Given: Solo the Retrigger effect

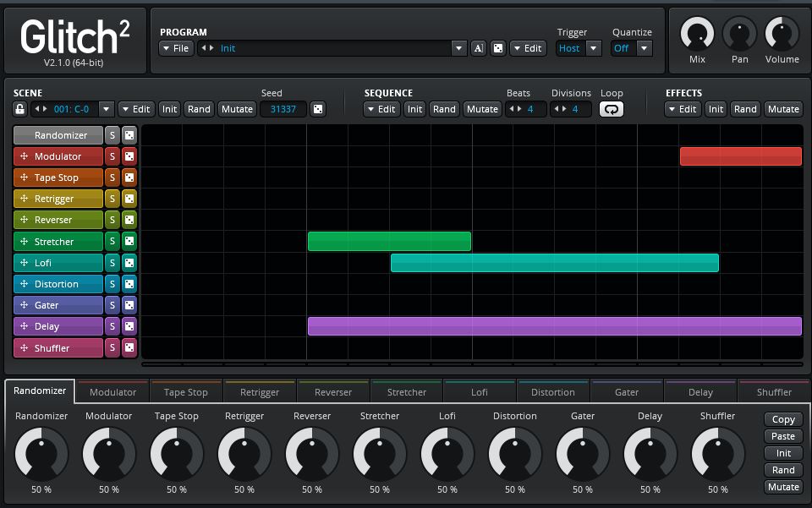Looking at the screenshot, I should click(x=112, y=199).
